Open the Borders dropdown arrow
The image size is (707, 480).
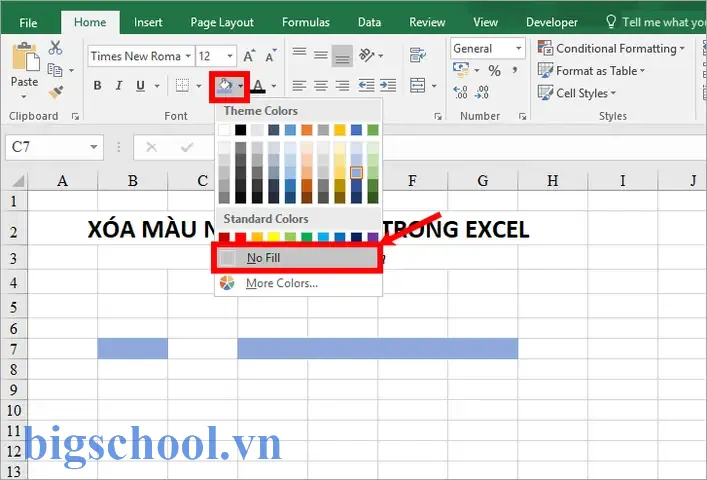click(199, 86)
